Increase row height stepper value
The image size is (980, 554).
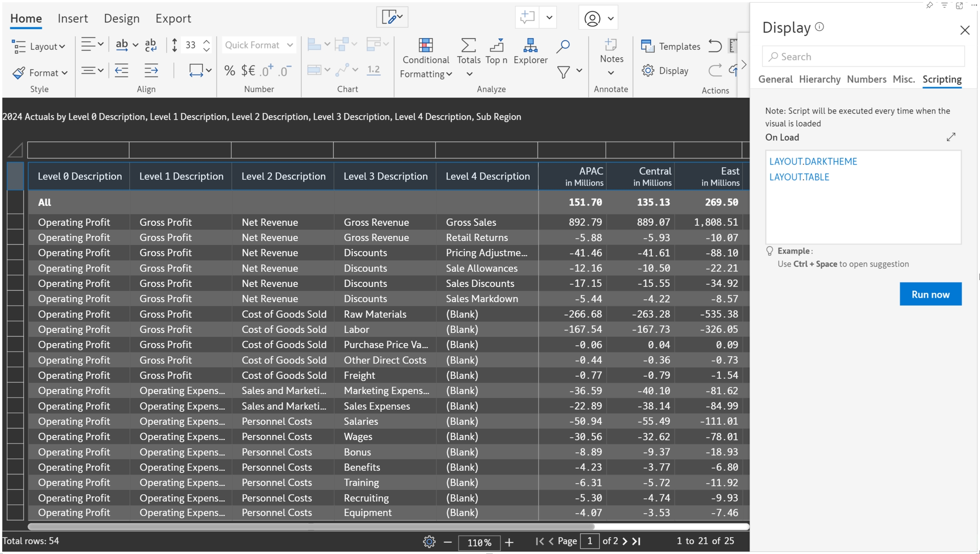207,42
